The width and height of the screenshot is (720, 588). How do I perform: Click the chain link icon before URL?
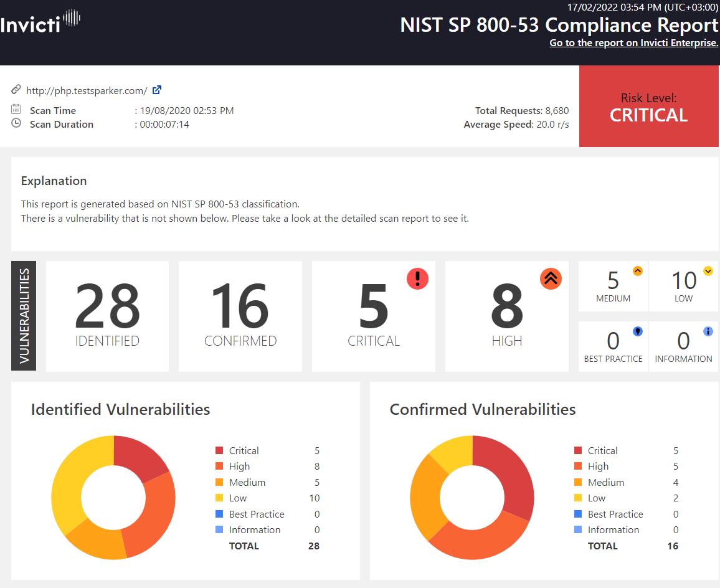16,89
